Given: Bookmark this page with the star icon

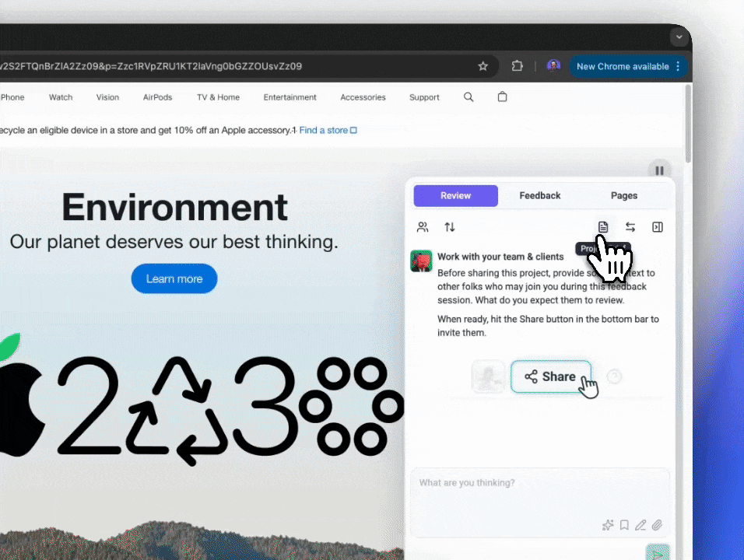Looking at the screenshot, I should pos(483,66).
